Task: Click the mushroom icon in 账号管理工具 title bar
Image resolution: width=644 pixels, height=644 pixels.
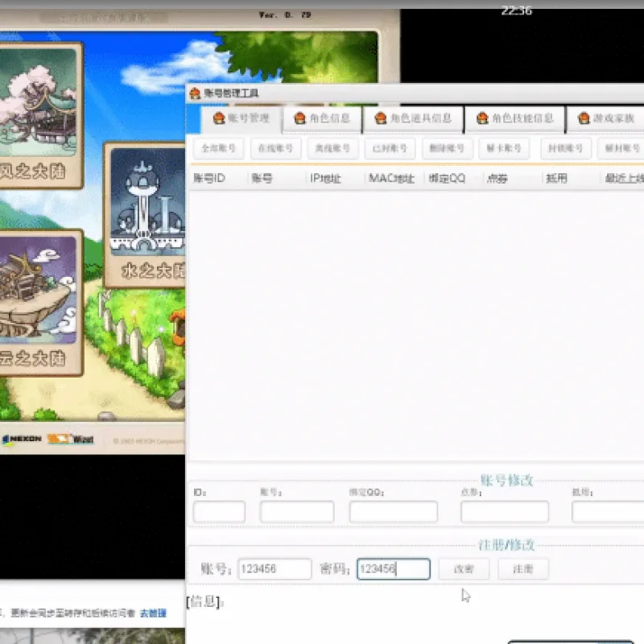Action: 195,93
